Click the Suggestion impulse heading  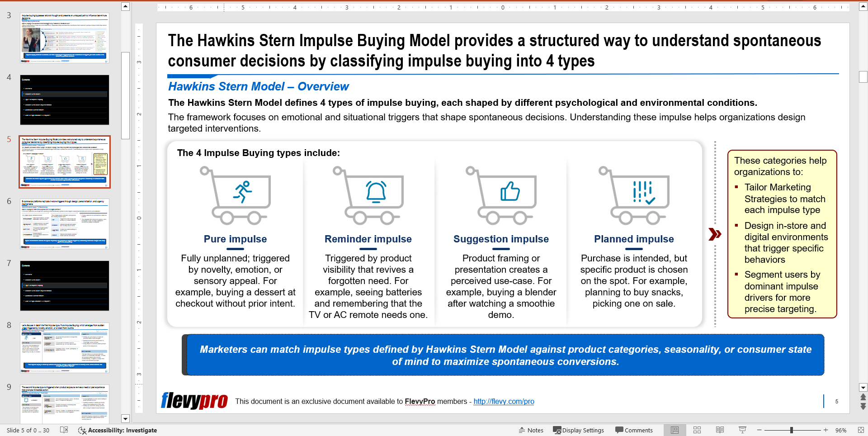[501, 239]
